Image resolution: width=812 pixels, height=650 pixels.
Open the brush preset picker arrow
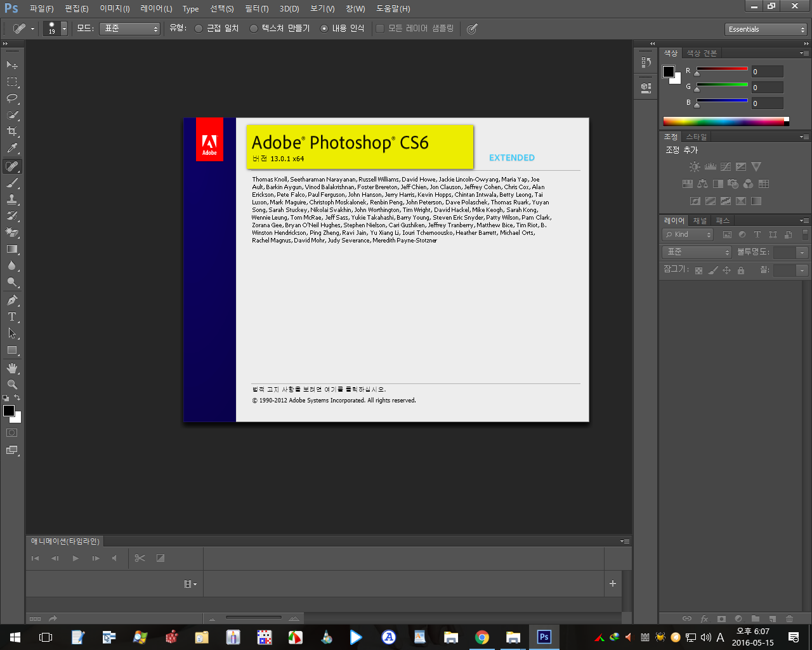64,29
